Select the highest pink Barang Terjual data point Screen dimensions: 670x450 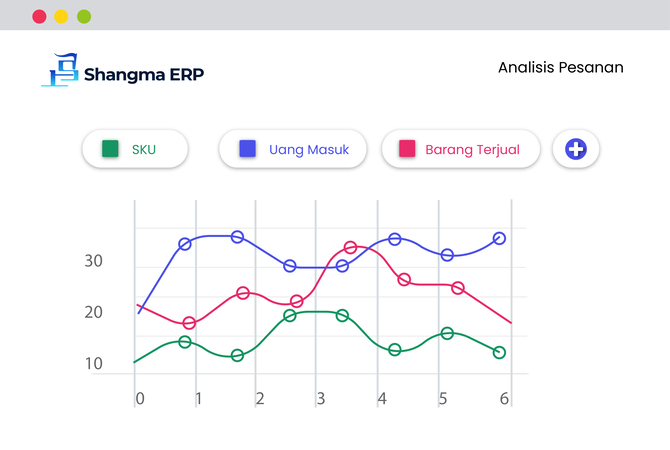pos(351,247)
